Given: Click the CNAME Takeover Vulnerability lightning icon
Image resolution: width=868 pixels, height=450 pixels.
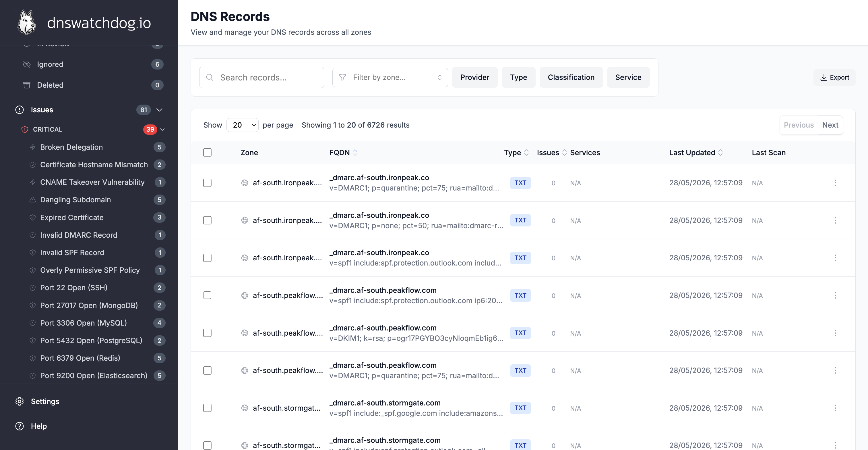Looking at the screenshot, I should click(x=33, y=182).
